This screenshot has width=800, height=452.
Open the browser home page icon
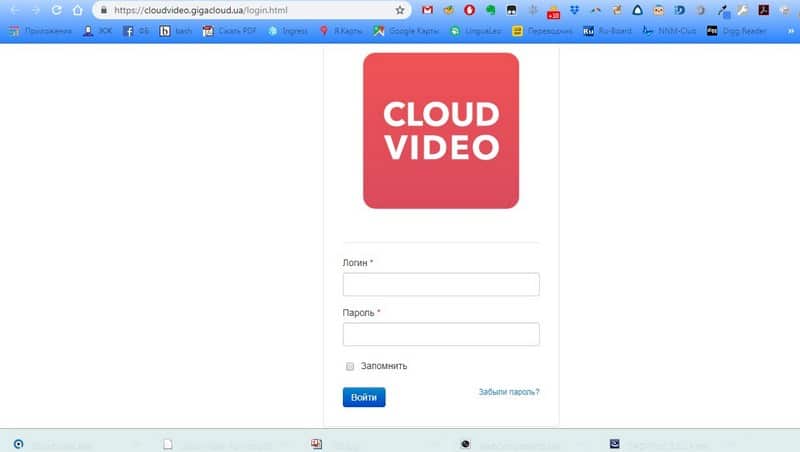78,10
